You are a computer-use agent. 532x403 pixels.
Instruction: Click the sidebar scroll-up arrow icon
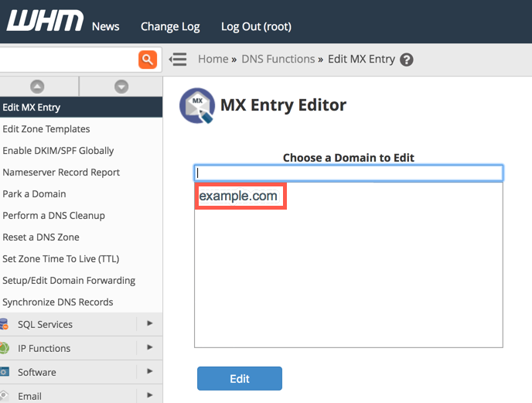[x=37, y=87]
